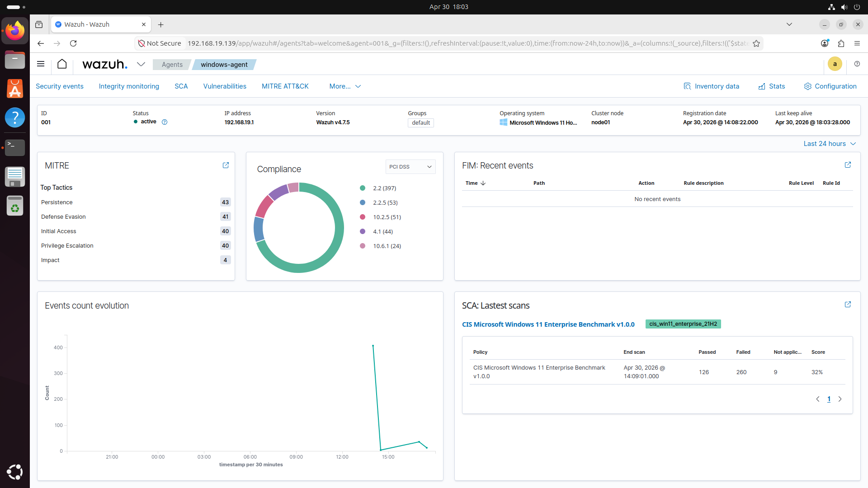Go back to the previous page
Screen dimensions: 868x488
tap(41, 43)
